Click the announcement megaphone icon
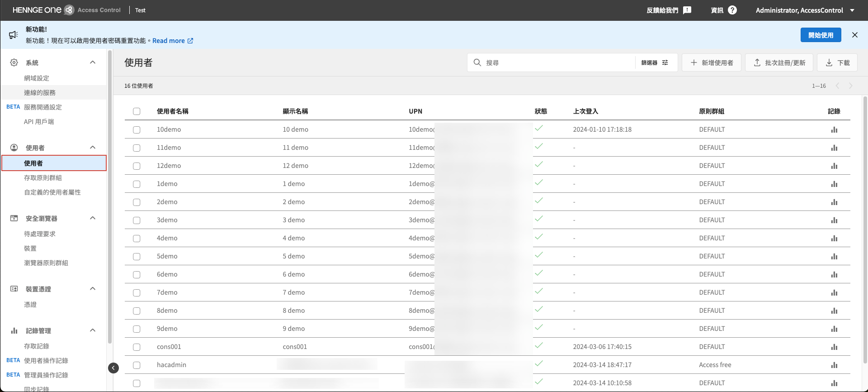This screenshot has height=392, width=868. coord(14,35)
